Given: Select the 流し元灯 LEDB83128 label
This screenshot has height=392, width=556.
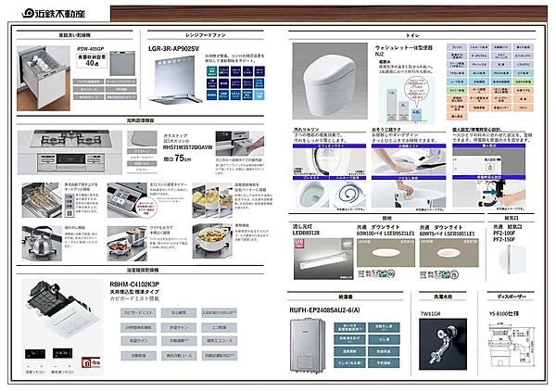Looking at the screenshot, I should tap(306, 230).
